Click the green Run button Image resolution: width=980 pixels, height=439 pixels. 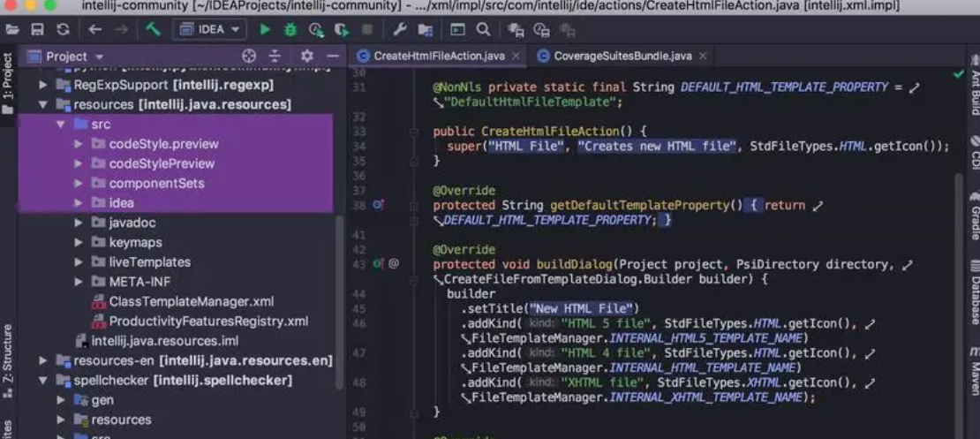pyautogui.click(x=265, y=30)
